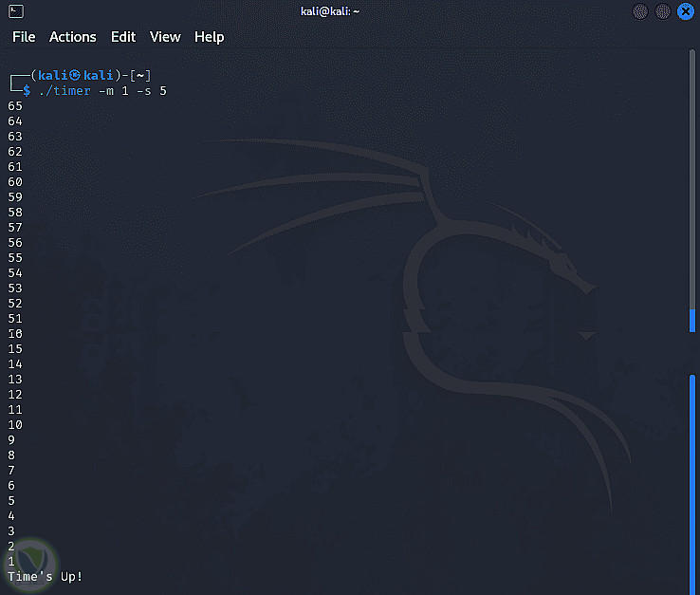Click the upper scrollbar thumb segment

coord(692,321)
